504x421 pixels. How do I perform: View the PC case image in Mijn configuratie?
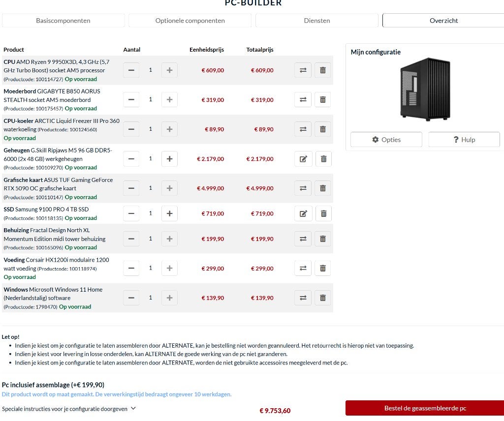point(425,90)
